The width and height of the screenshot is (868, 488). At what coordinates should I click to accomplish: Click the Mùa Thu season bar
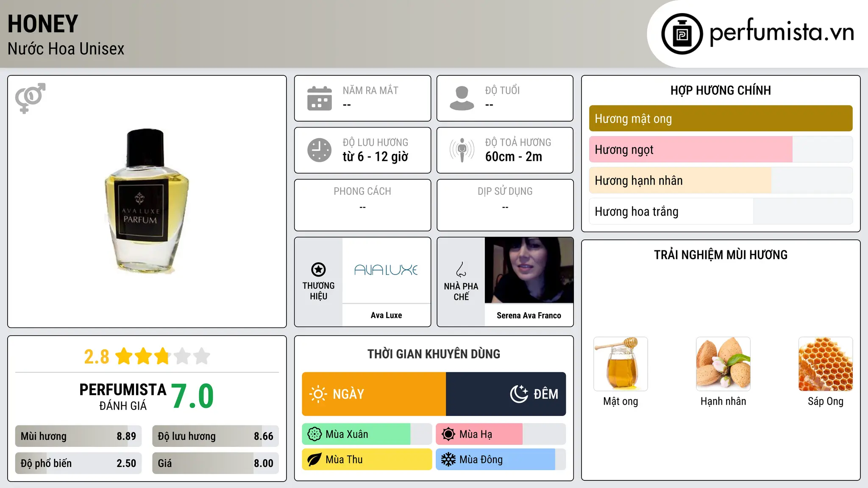point(367,460)
